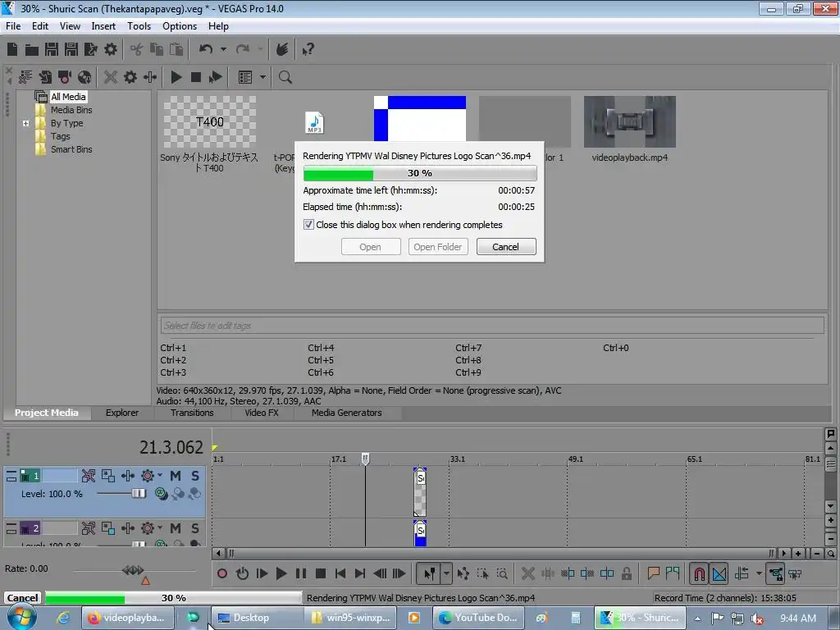Open the File menu
Image resolution: width=840 pixels, height=630 pixels.
pos(13,25)
